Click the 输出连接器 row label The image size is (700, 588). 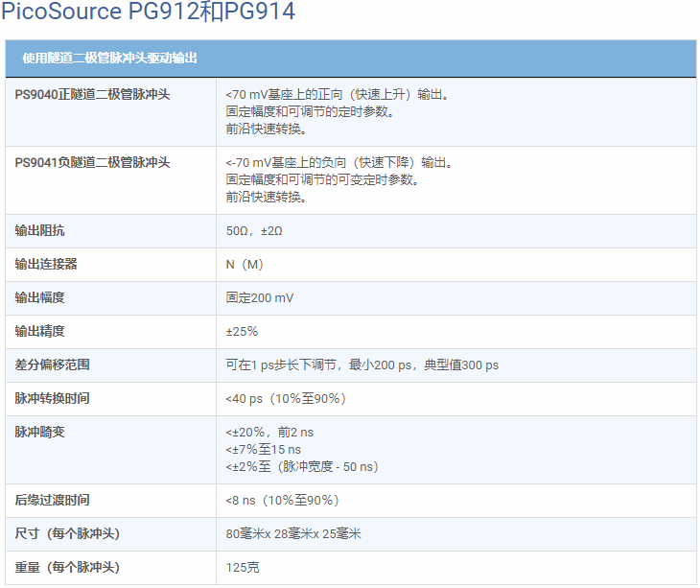click(46, 264)
